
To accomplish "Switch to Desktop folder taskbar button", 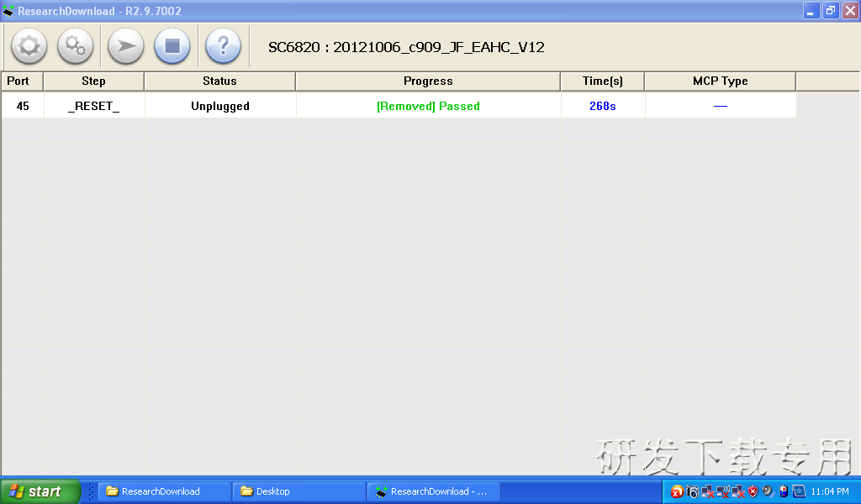I will coord(298,491).
